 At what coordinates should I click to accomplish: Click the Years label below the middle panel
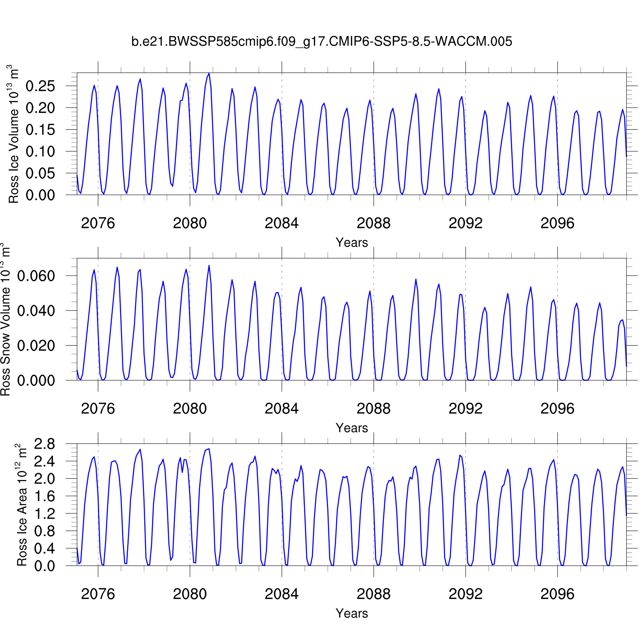click(352, 428)
